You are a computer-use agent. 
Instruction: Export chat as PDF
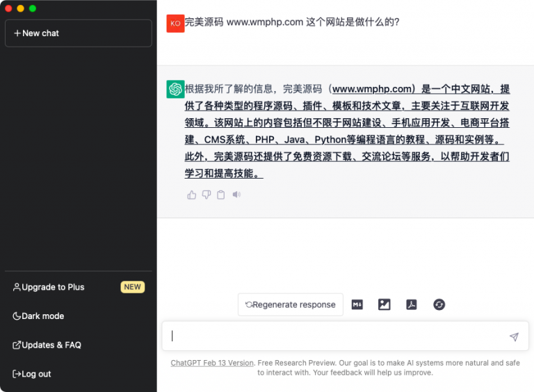pos(412,304)
